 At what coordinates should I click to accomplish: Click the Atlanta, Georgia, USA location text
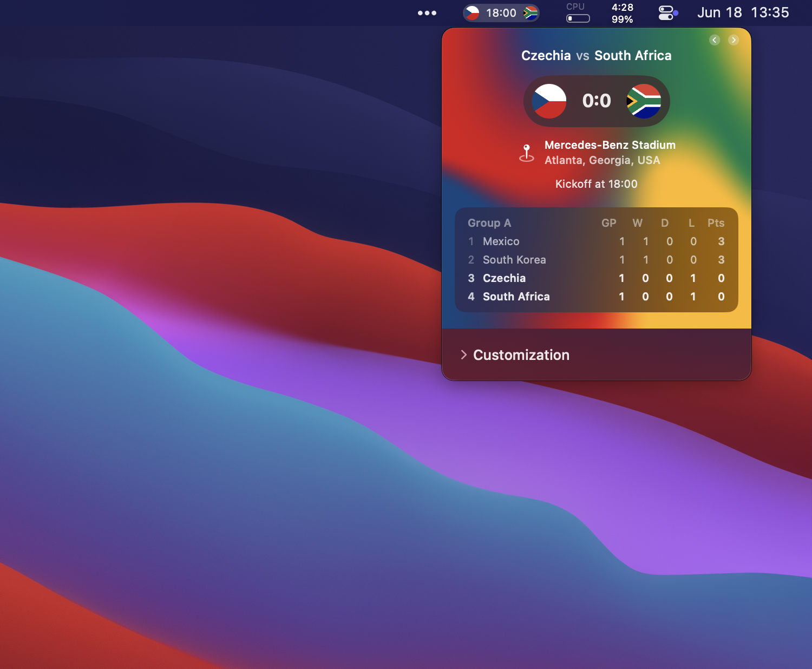(603, 160)
